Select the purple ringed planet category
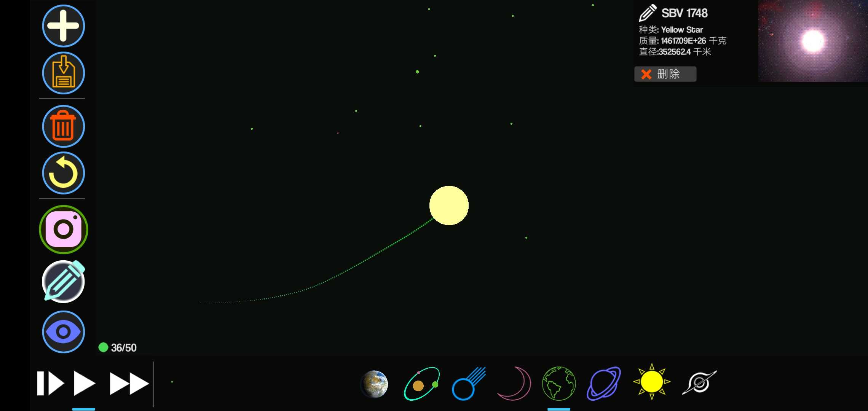Screen dimensions: 868x411 pyautogui.click(x=604, y=384)
